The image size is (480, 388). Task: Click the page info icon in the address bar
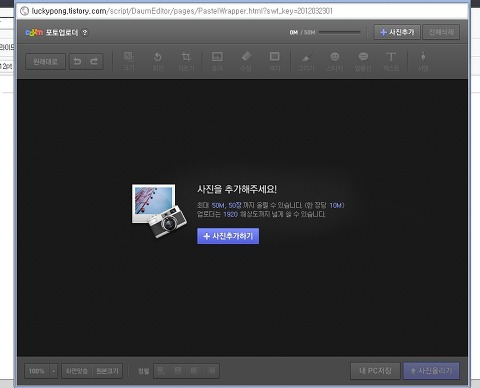24,11
